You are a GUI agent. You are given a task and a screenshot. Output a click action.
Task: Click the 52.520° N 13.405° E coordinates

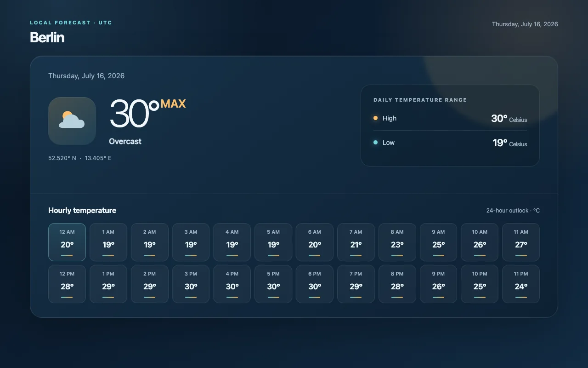tap(80, 158)
